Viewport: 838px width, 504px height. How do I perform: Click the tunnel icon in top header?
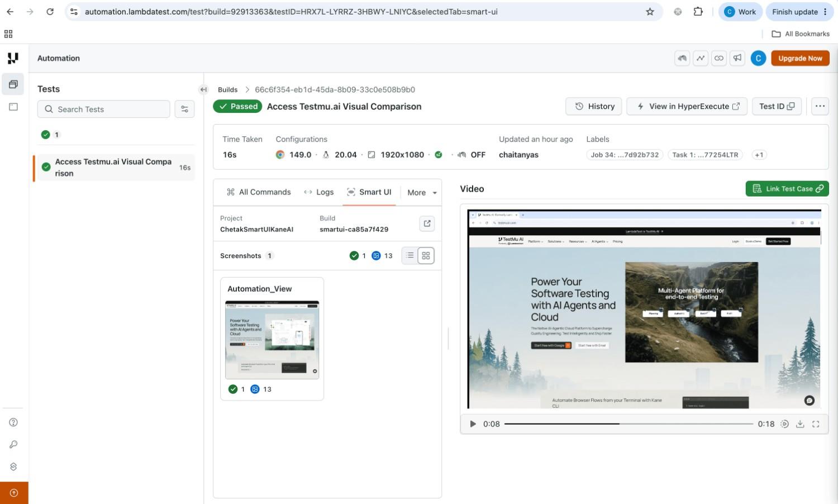coord(682,58)
